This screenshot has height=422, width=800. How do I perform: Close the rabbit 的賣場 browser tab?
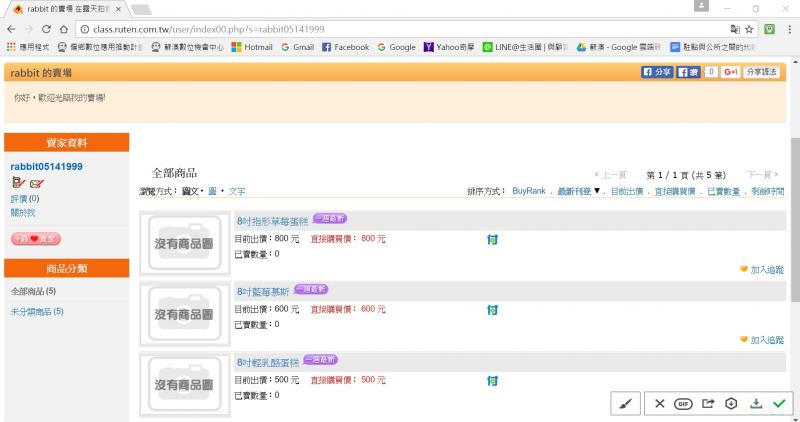click(x=118, y=9)
